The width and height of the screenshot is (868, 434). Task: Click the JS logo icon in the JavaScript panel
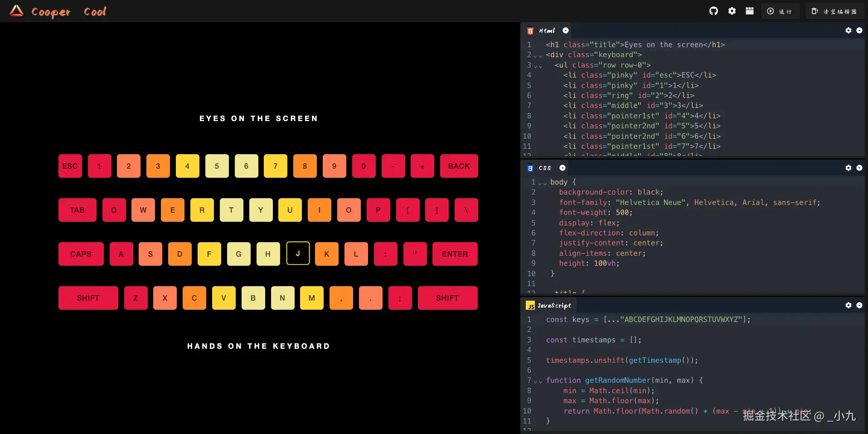(x=530, y=306)
